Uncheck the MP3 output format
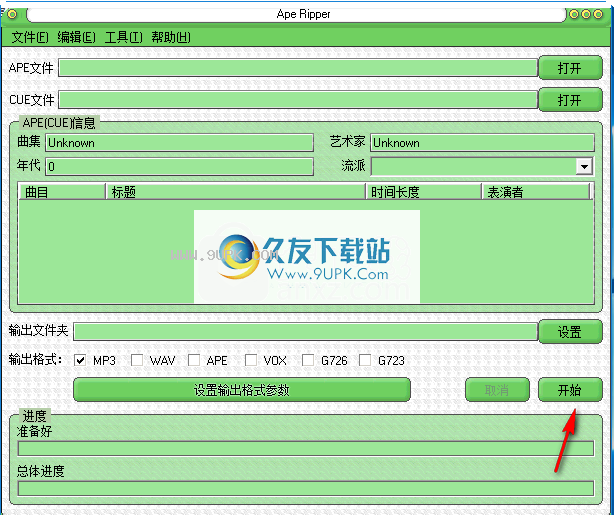 pos(80,360)
